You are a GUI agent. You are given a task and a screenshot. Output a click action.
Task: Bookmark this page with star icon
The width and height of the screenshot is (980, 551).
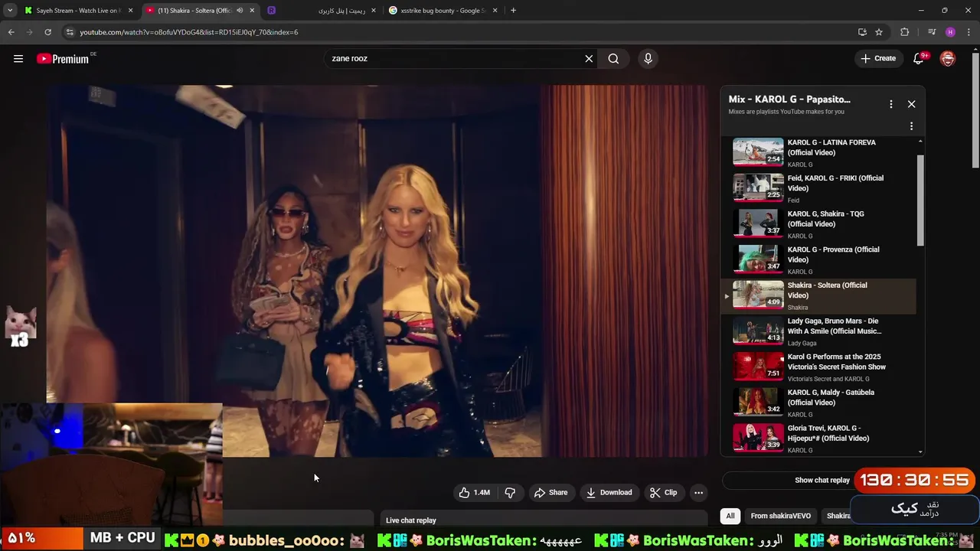coord(879,32)
